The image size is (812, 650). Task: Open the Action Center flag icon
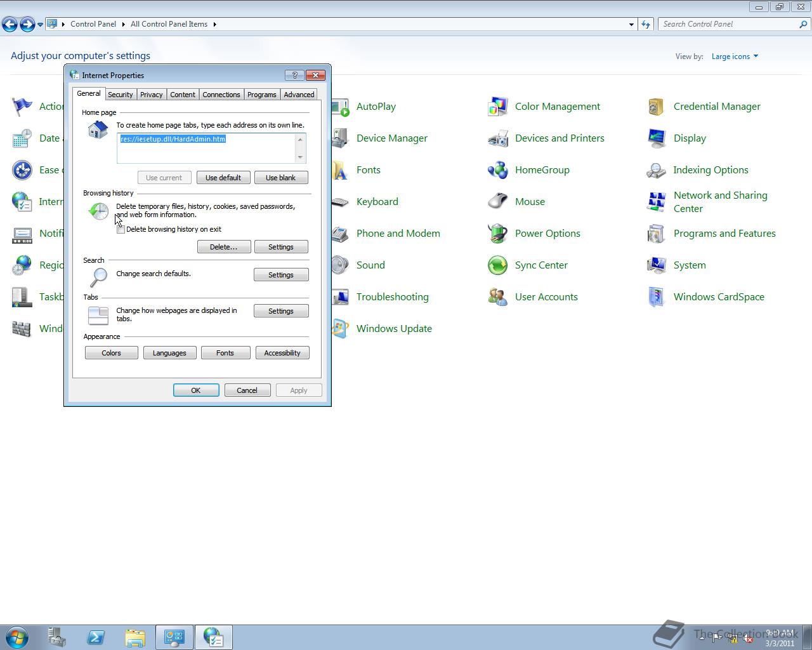coord(22,107)
